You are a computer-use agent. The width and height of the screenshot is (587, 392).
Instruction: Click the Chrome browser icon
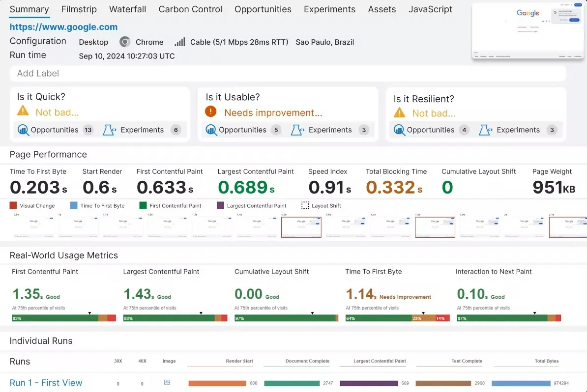125,42
